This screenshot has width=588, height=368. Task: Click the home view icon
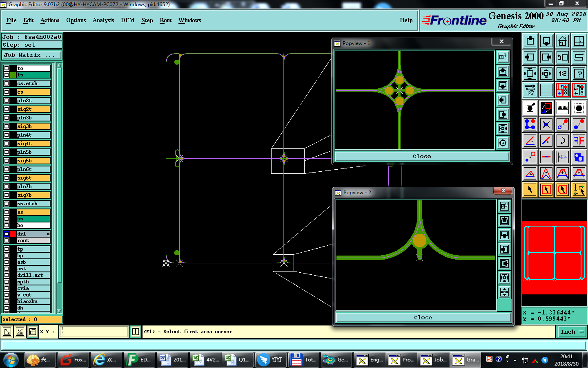tap(563, 41)
